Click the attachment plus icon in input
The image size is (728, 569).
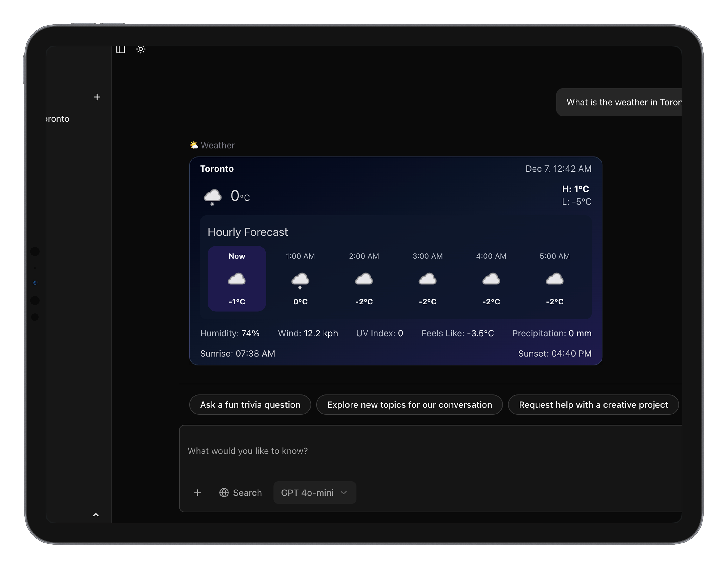tap(197, 493)
